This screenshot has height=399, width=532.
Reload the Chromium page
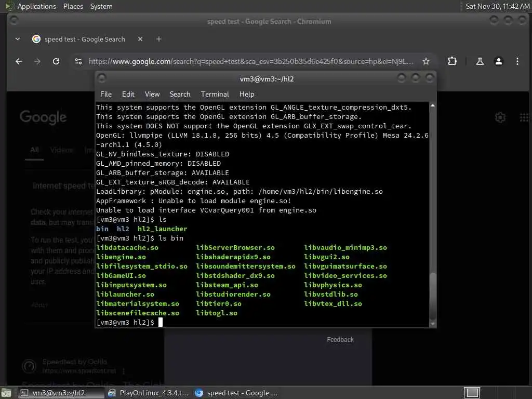coord(56,61)
